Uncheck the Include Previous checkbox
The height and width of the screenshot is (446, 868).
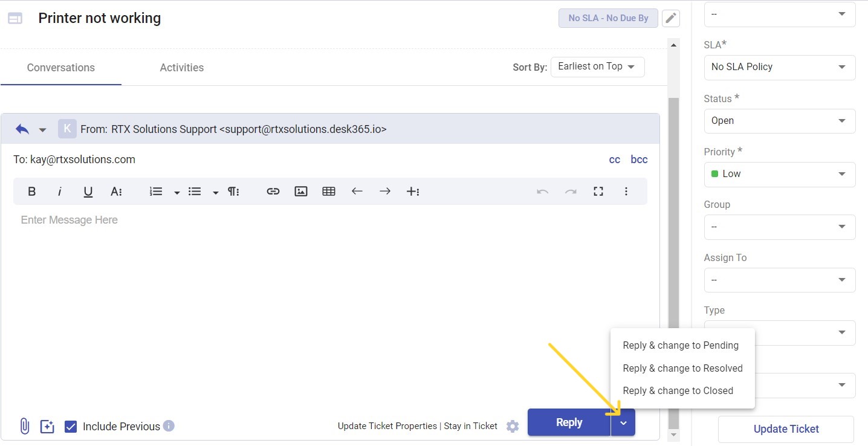pos(71,426)
